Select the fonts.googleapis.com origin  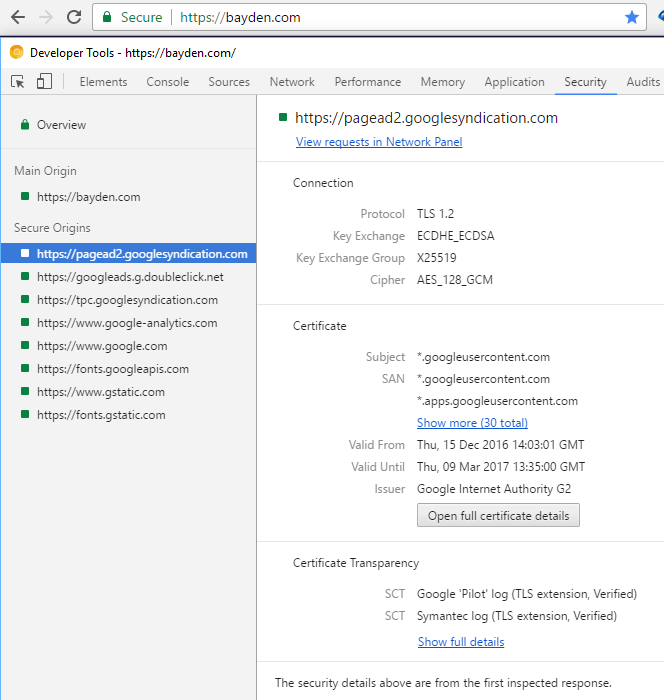[x=112, y=369]
